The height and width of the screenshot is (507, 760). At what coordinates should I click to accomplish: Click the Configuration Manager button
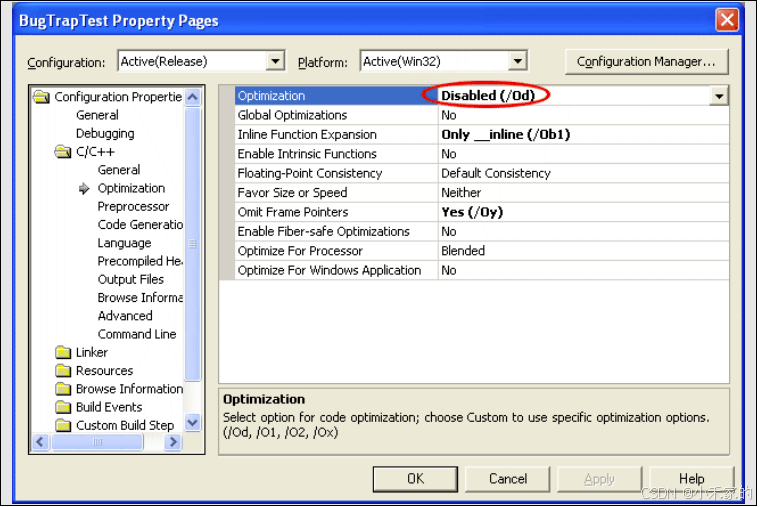tap(646, 62)
